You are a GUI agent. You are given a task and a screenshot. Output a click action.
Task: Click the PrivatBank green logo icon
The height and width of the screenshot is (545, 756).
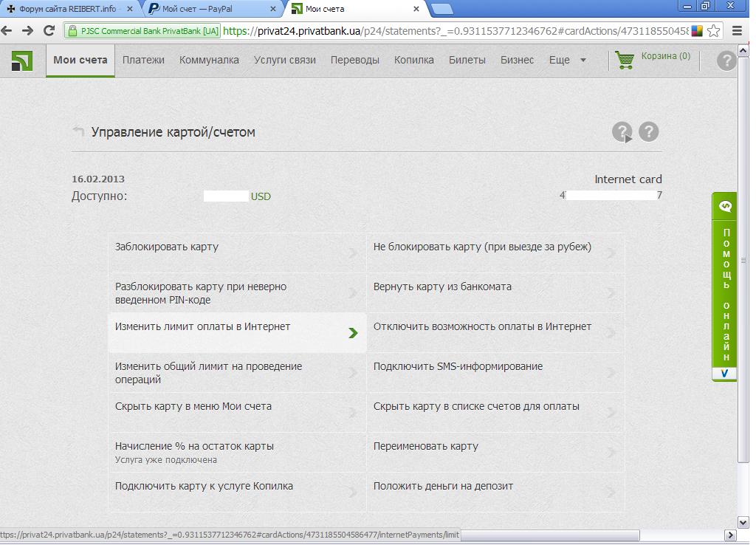[22, 61]
